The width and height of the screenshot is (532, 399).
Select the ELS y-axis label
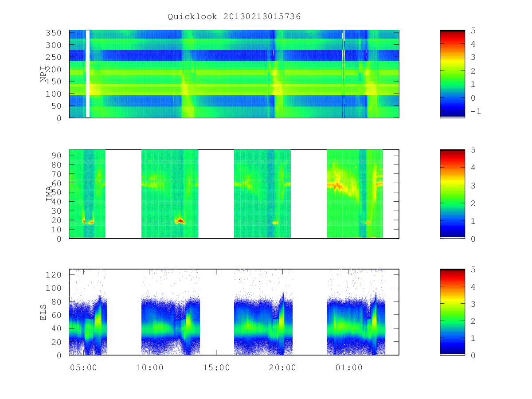43,312
